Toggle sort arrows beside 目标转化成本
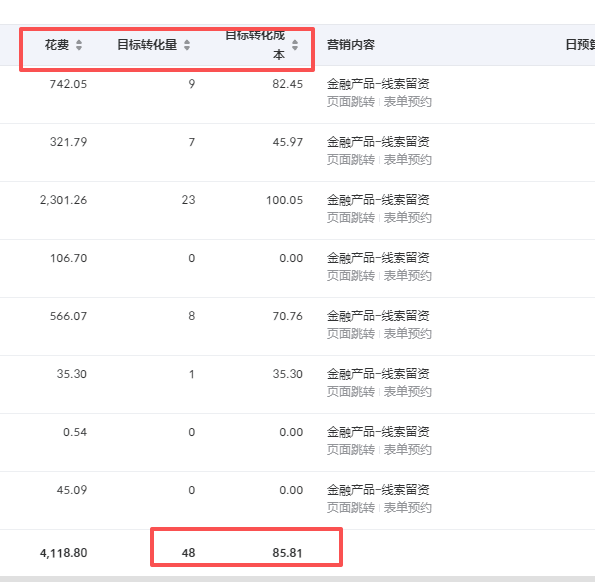The width and height of the screenshot is (595, 582). (x=295, y=45)
